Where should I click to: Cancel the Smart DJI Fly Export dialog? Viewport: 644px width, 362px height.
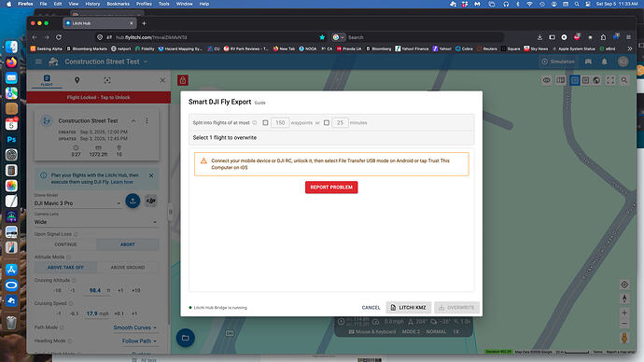371,307
